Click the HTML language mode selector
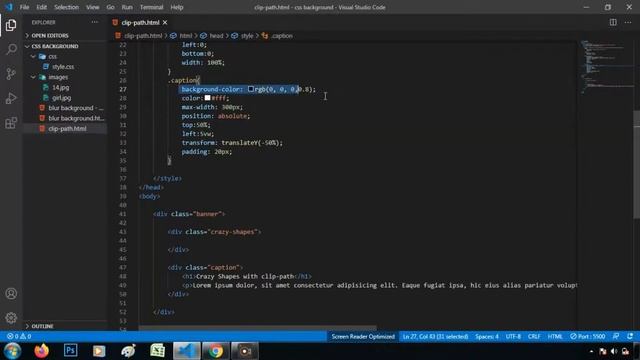The width and height of the screenshot is (640, 360). [555, 336]
